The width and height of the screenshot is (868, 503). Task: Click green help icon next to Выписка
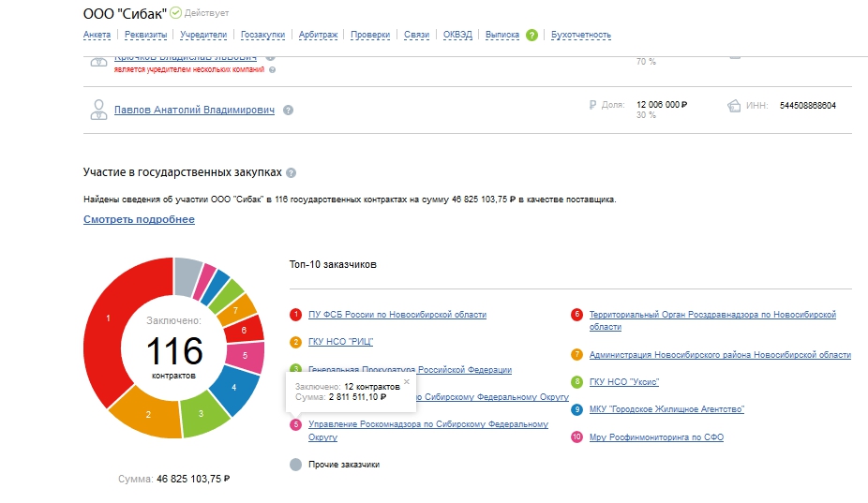click(x=531, y=35)
